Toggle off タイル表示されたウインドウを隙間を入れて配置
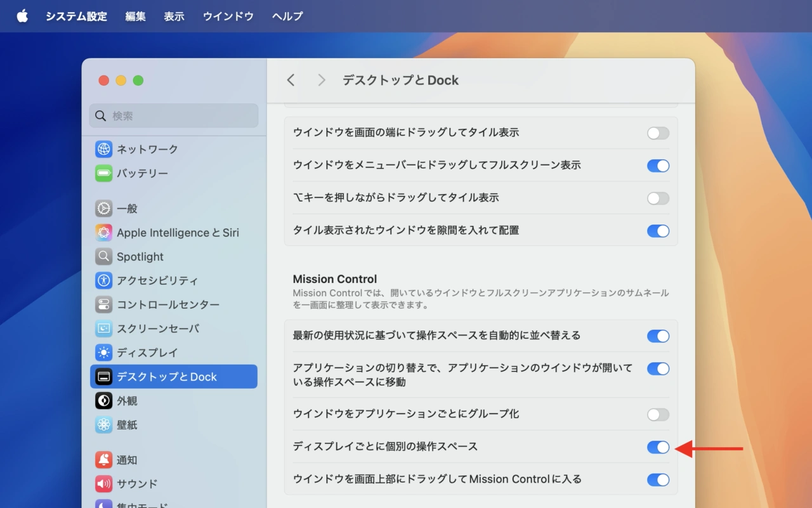Viewport: 812px width, 508px height. point(658,231)
